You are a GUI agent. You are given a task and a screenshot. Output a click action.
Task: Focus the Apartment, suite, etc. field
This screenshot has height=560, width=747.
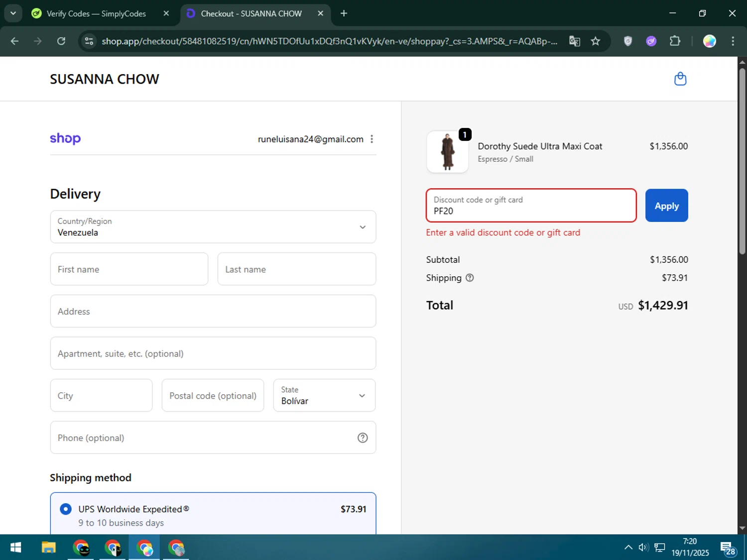(213, 353)
